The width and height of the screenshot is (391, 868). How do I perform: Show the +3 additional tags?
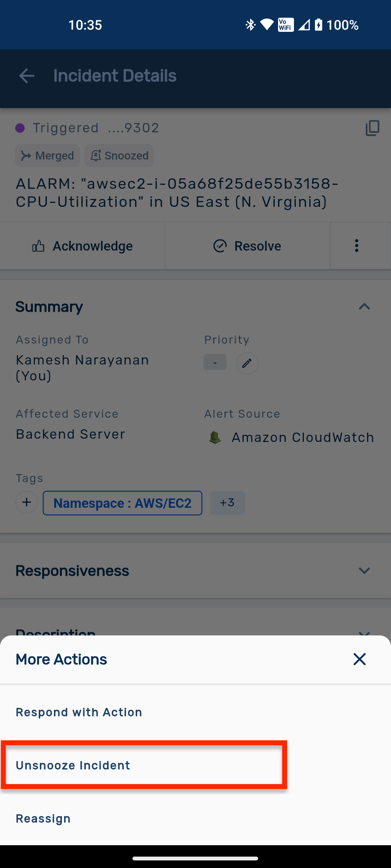[x=227, y=503]
